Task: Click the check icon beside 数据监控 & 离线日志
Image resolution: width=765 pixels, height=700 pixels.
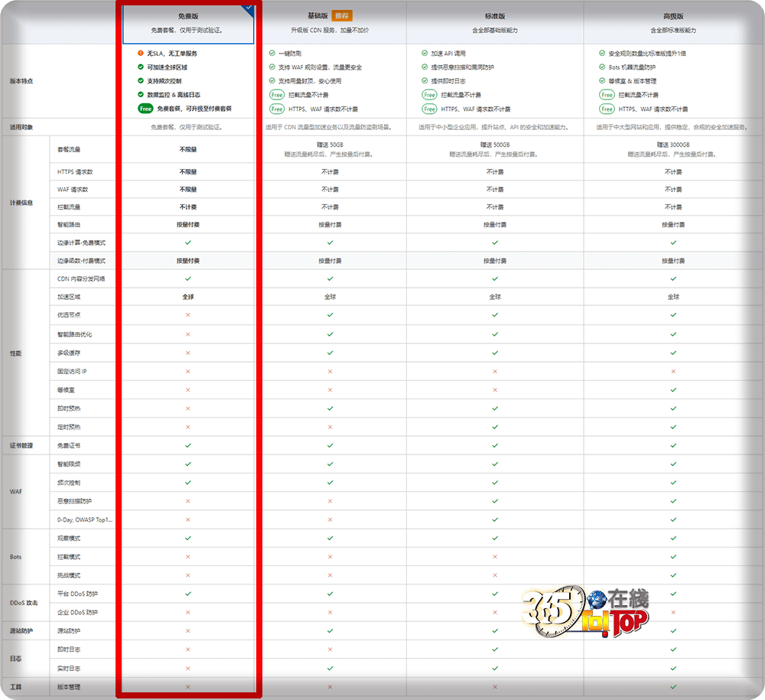Action: point(141,94)
